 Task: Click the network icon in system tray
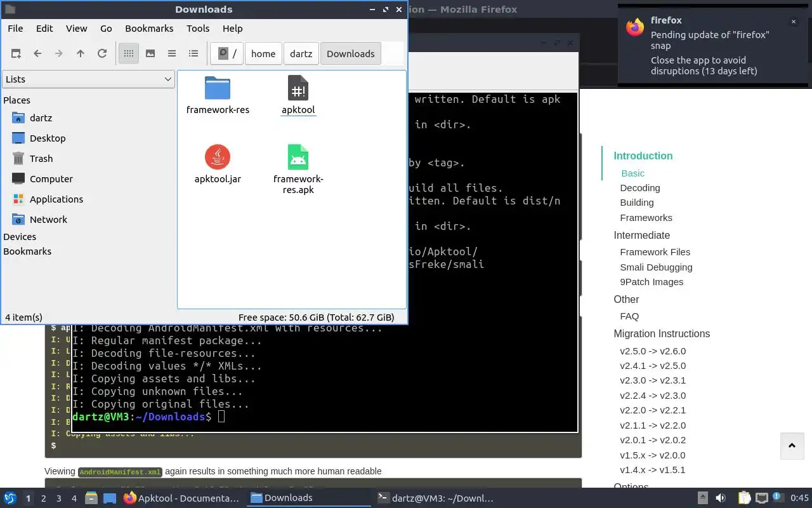(761, 498)
